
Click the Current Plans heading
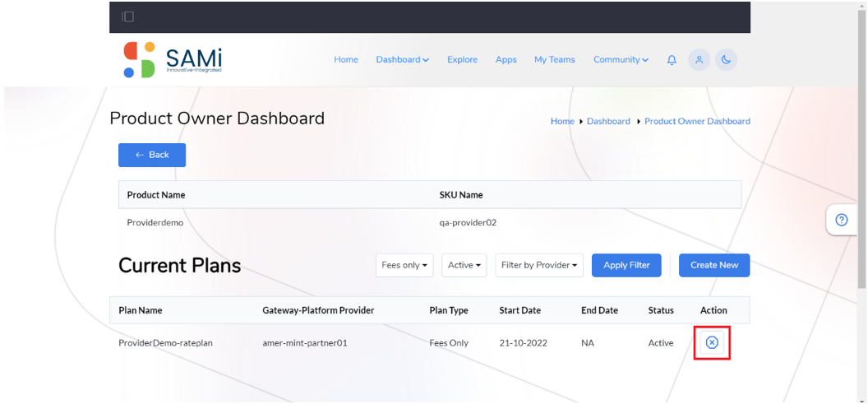180,266
